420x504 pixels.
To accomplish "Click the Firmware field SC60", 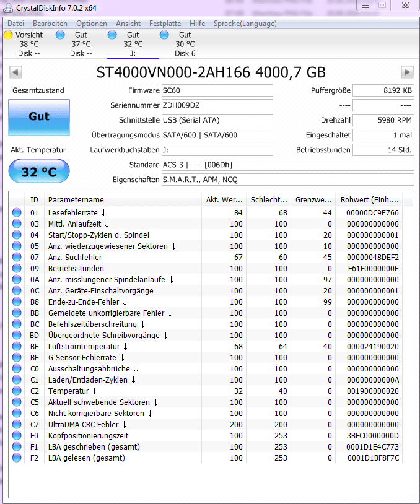I will pos(217,90).
